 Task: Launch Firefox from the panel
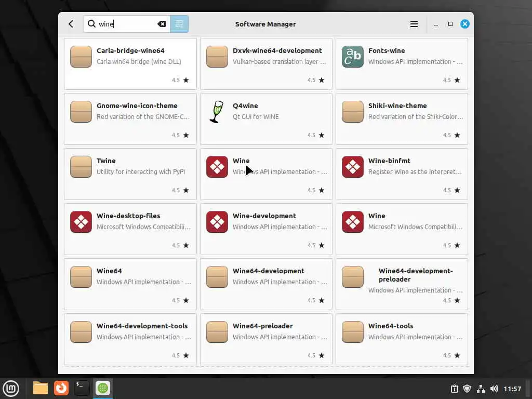(x=61, y=388)
